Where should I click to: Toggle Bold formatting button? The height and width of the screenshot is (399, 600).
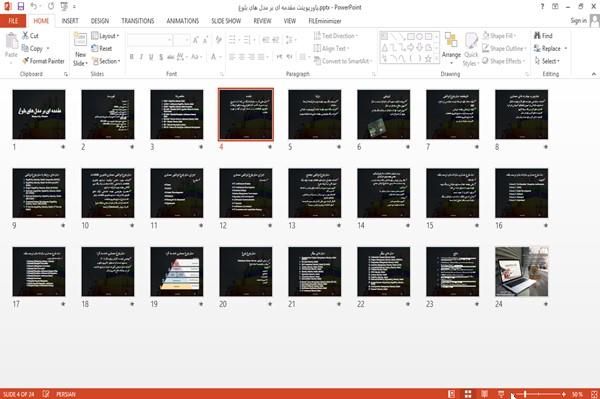132,57
